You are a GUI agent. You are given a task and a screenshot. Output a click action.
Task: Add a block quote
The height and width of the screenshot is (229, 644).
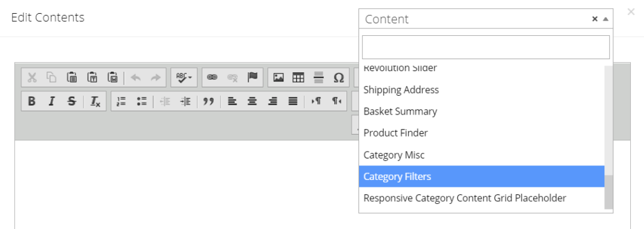(x=209, y=101)
